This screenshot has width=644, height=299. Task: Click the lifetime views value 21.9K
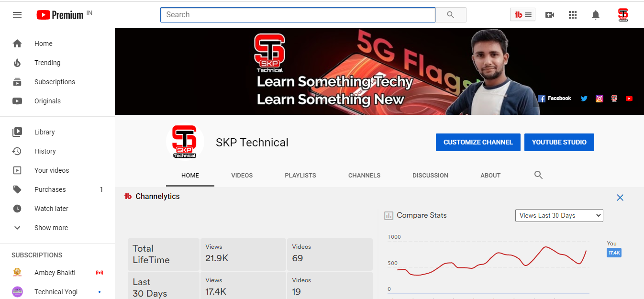(217, 258)
